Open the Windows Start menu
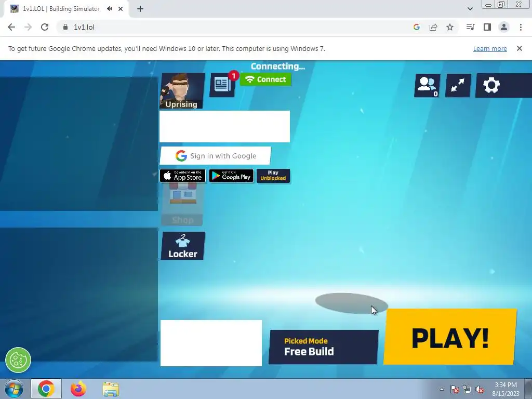This screenshot has width=532, height=399. click(14, 389)
